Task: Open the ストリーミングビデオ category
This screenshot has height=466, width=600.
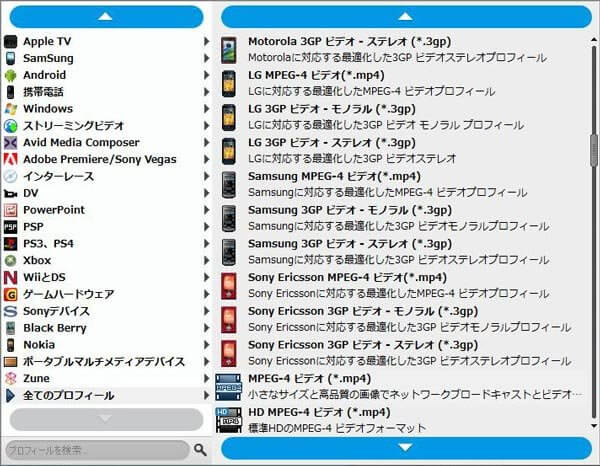Action: (107, 125)
